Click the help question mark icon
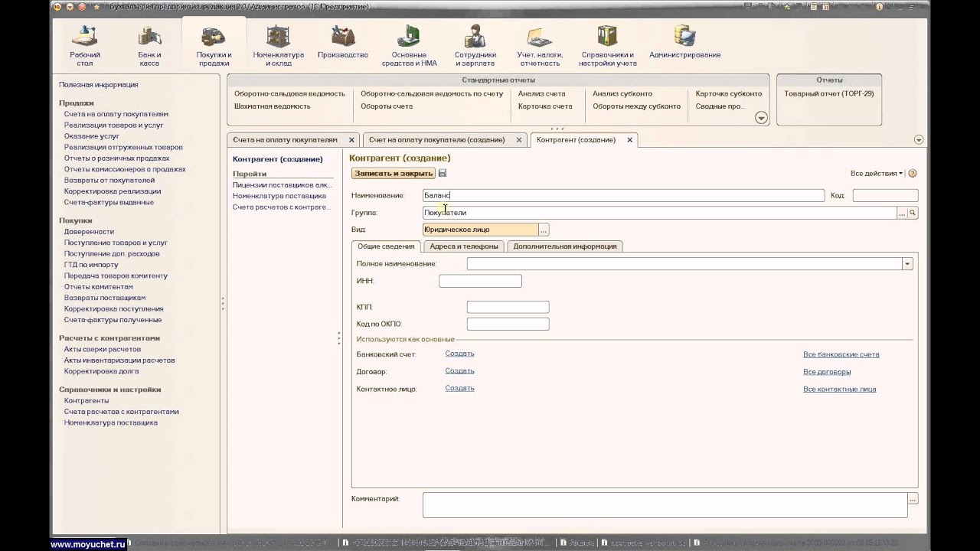This screenshot has height=551, width=980. pos(912,174)
